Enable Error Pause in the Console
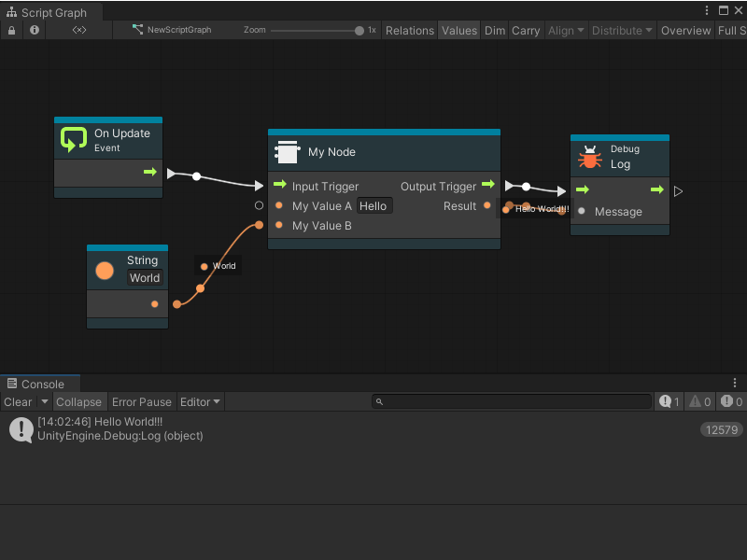 pyautogui.click(x=142, y=402)
